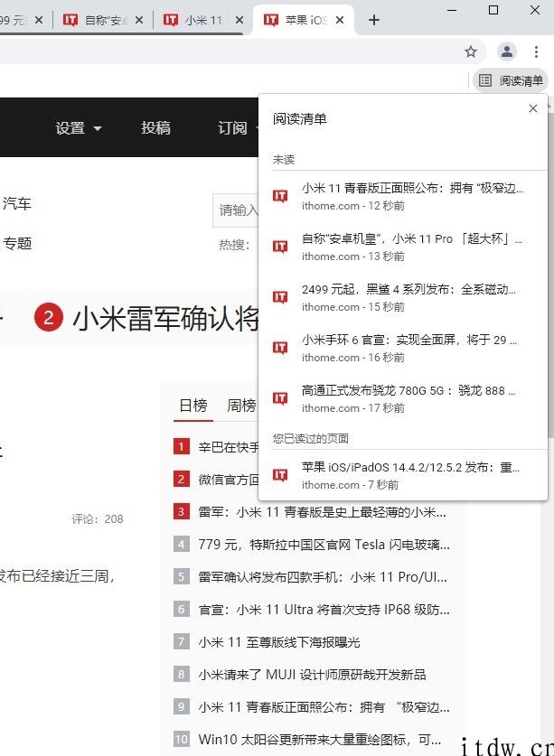Close the 苹果 iOS tab

[340, 20]
